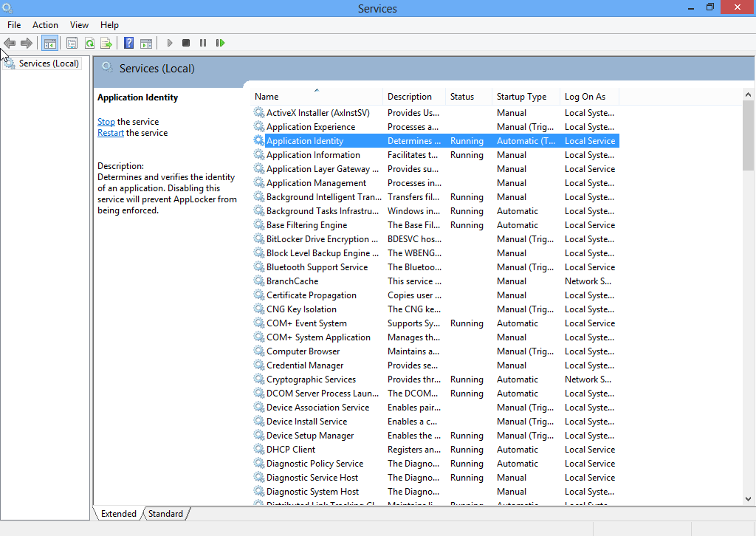
Task: Select the Device Setup Manager service name
Action: tap(310, 436)
